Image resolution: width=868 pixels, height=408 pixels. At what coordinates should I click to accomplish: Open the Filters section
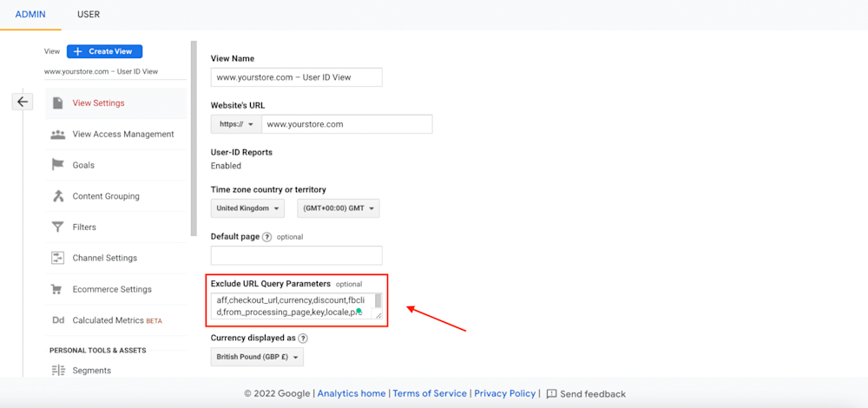coord(115,227)
